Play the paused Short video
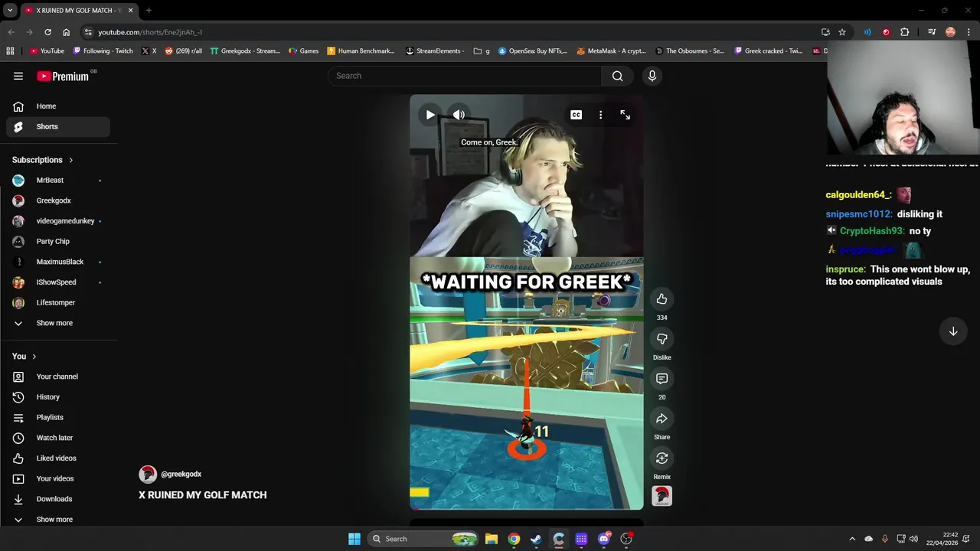Image resolution: width=980 pixels, height=551 pixels. click(x=430, y=115)
